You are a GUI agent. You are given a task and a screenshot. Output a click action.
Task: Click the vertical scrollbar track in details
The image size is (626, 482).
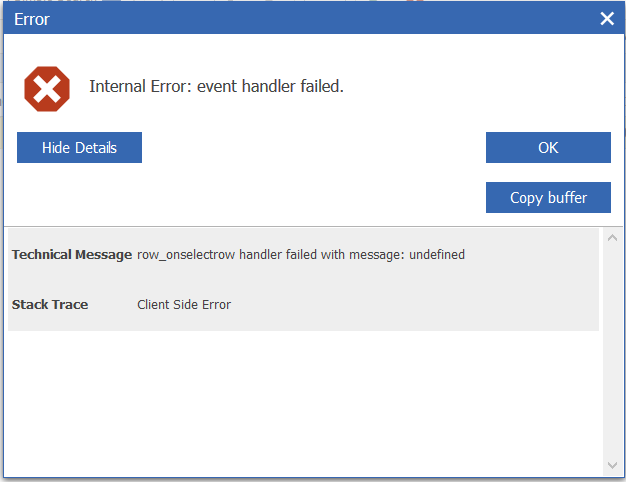pyautogui.click(x=612, y=350)
